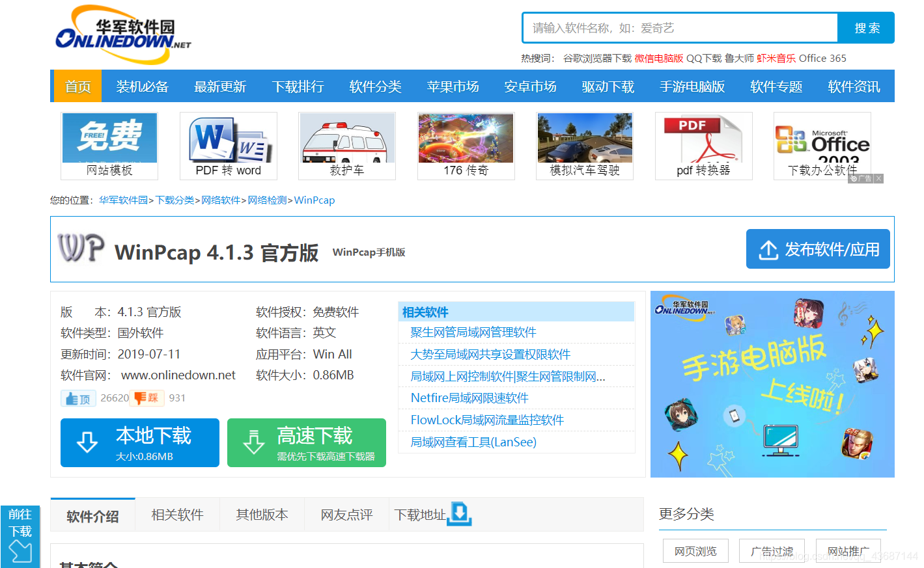
Task: Open the 模拟汽车驾驶 thumbnail
Action: (x=585, y=146)
